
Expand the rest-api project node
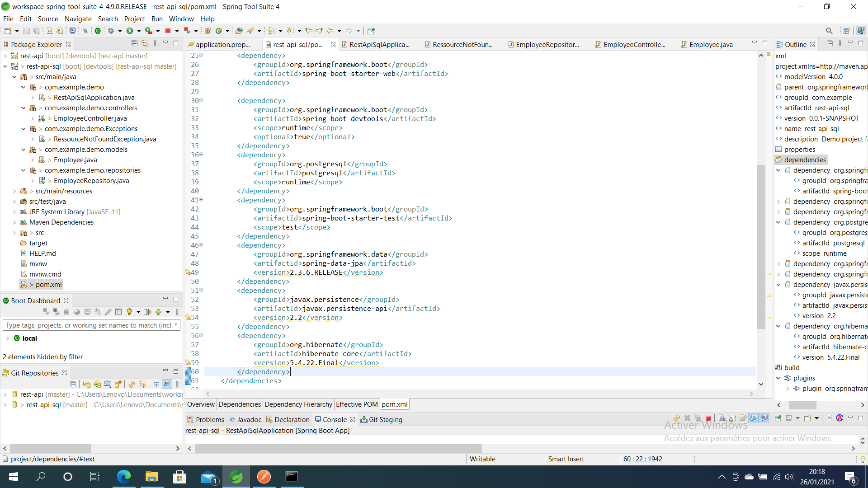click(x=5, y=56)
